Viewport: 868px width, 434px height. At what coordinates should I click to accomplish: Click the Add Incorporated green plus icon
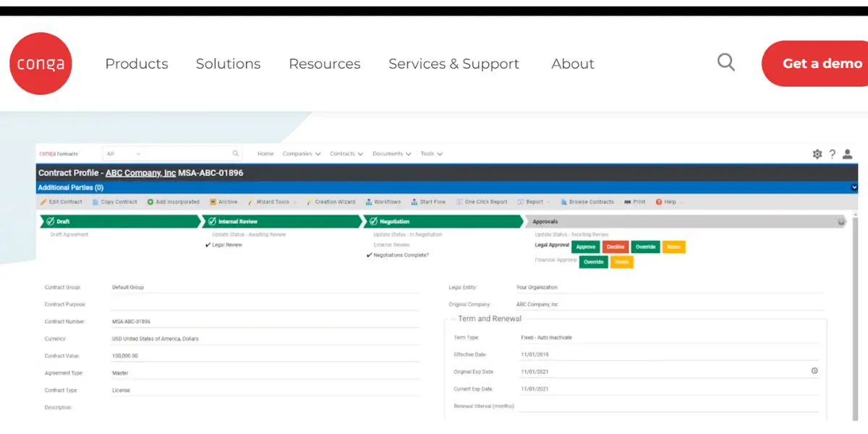coord(150,202)
